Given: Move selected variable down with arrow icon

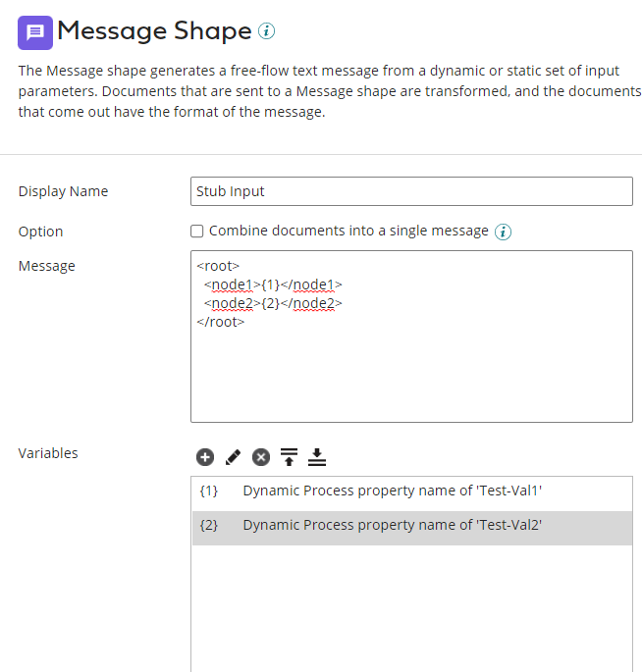Looking at the screenshot, I should 316,456.
